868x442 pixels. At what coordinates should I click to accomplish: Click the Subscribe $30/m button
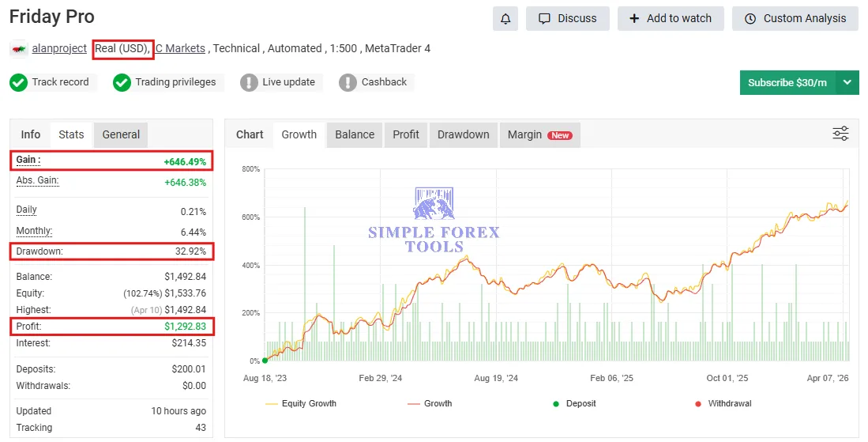click(787, 82)
